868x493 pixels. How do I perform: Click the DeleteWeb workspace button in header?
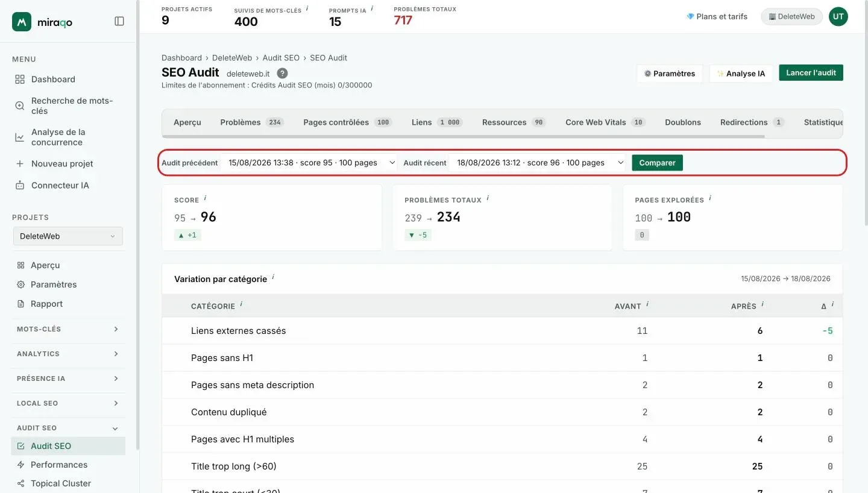coord(791,17)
